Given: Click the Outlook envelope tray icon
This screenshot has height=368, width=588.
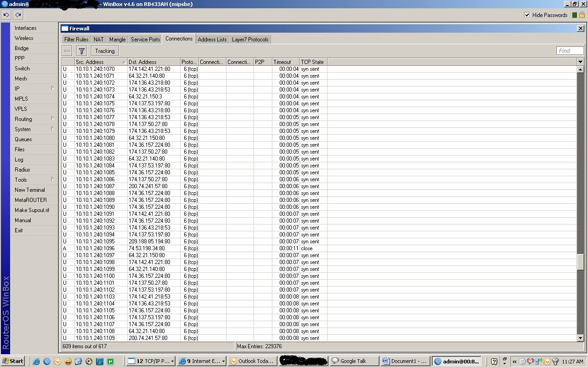Looking at the screenshot, I should (547, 362).
